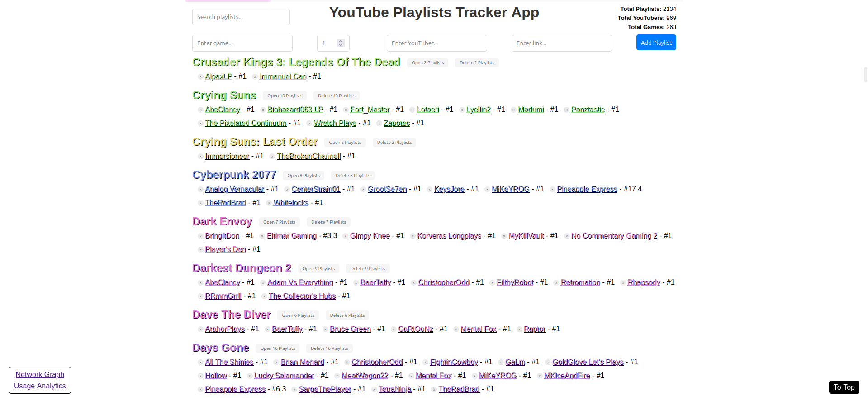Remove Zapotec from Crying Suns via x icon
Viewport: 868px width, 401px height.
click(x=379, y=123)
